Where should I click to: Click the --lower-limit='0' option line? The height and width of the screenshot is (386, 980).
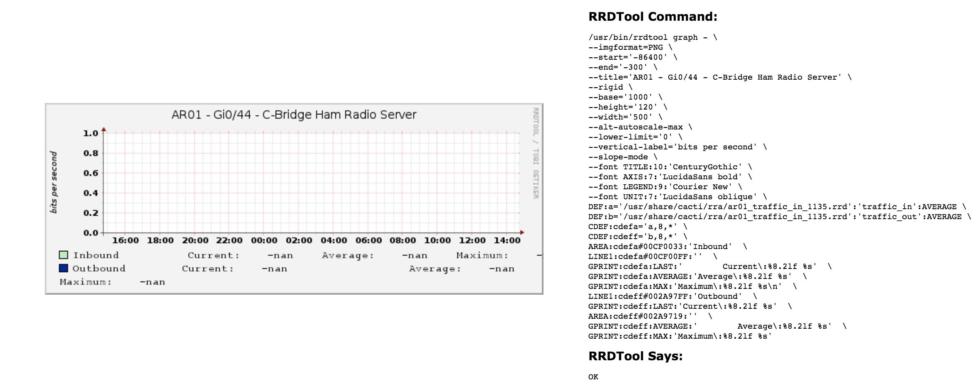635,137
